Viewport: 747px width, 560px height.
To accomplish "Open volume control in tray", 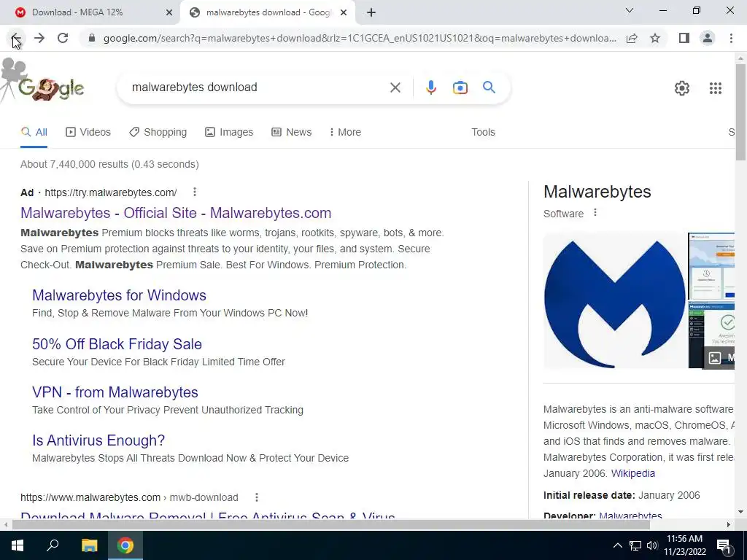I will point(652,545).
